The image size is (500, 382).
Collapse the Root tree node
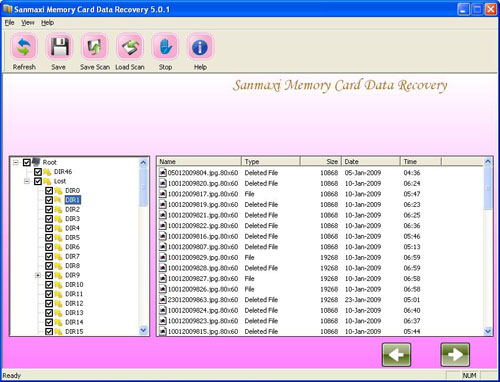[x=16, y=162]
